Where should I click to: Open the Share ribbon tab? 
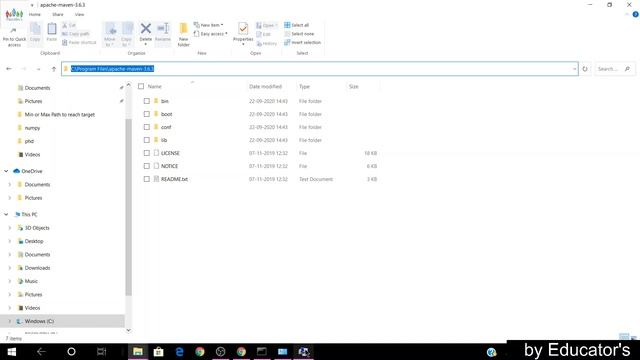(58, 15)
